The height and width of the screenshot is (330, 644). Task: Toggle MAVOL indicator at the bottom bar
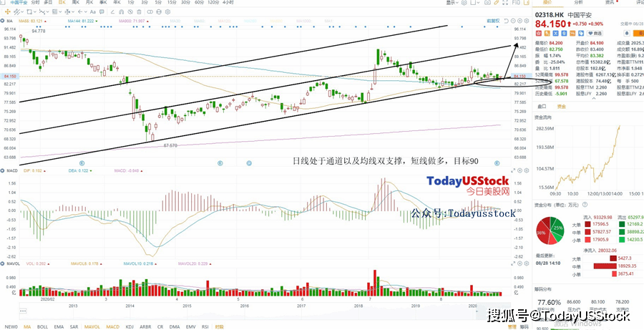click(92, 326)
